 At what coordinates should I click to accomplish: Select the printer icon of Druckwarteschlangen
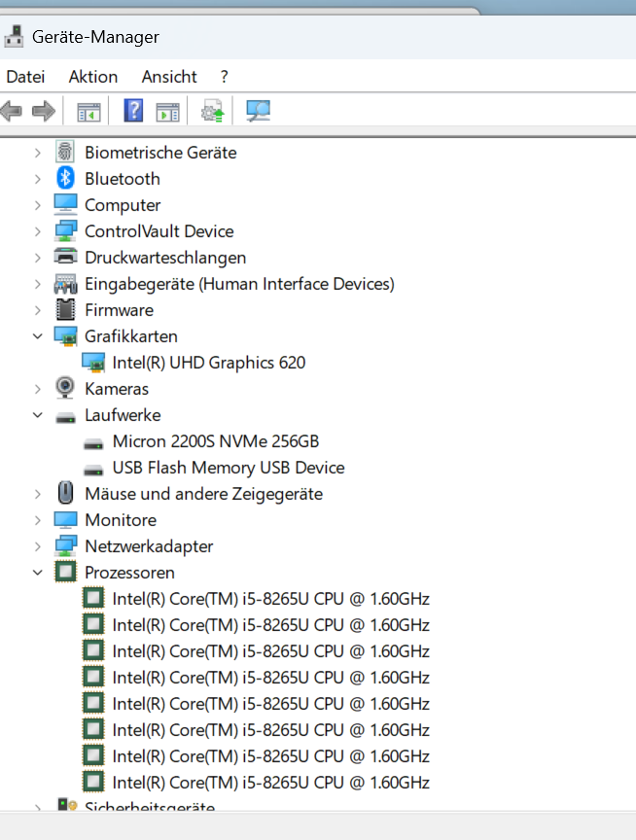pos(65,257)
